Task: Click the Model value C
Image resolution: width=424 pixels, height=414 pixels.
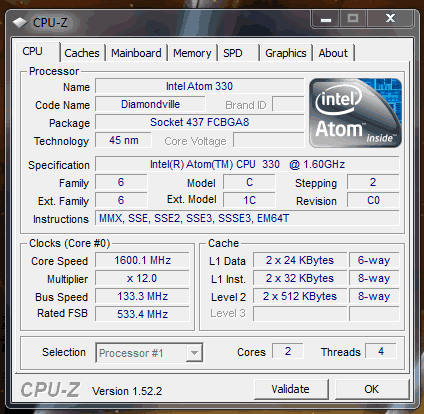Action: coord(249,182)
